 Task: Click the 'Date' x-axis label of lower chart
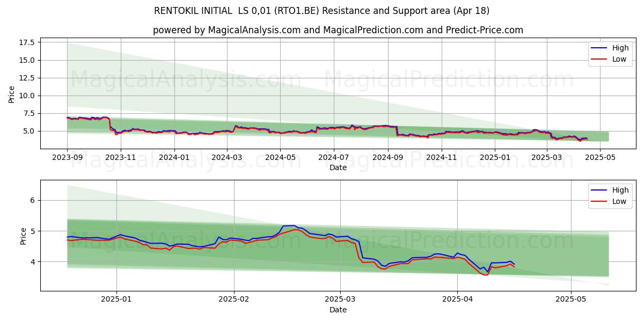point(338,310)
